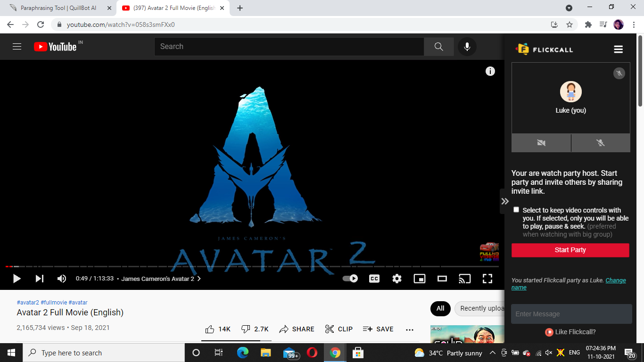Dislike the video with 2.7K dislikes
This screenshot has height=362, width=644.
click(255, 329)
